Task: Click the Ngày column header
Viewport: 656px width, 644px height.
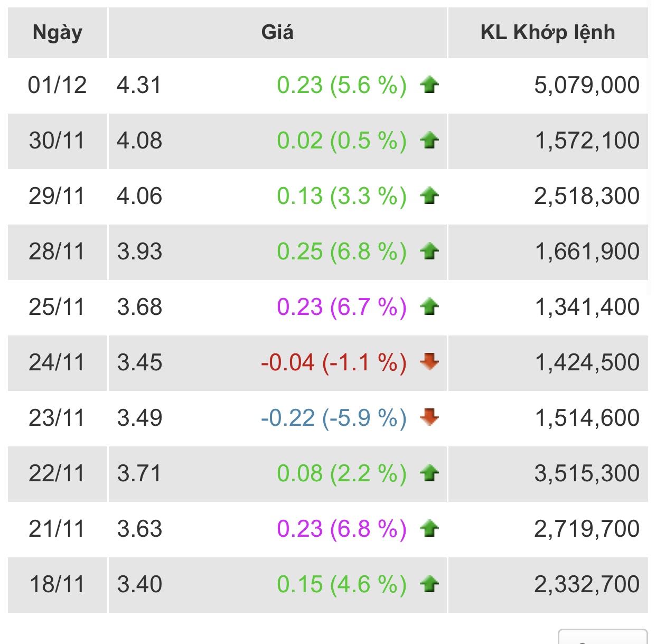Action: click(58, 33)
